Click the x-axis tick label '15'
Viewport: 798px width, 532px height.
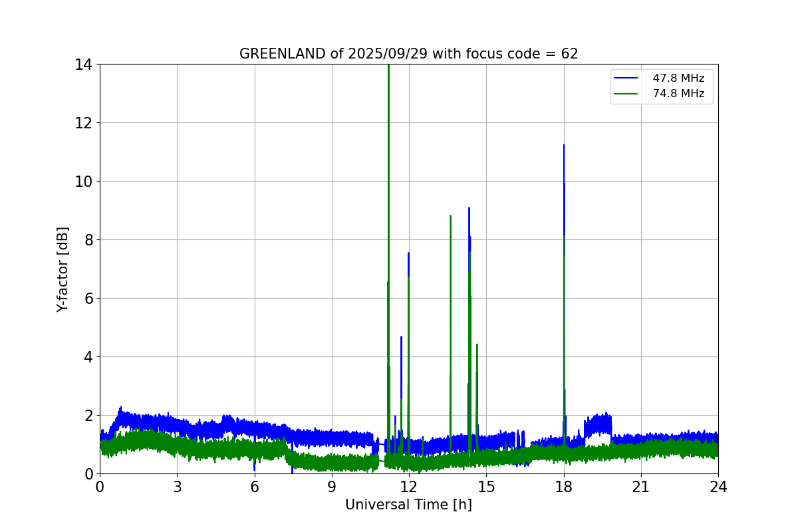[x=486, y=487]
